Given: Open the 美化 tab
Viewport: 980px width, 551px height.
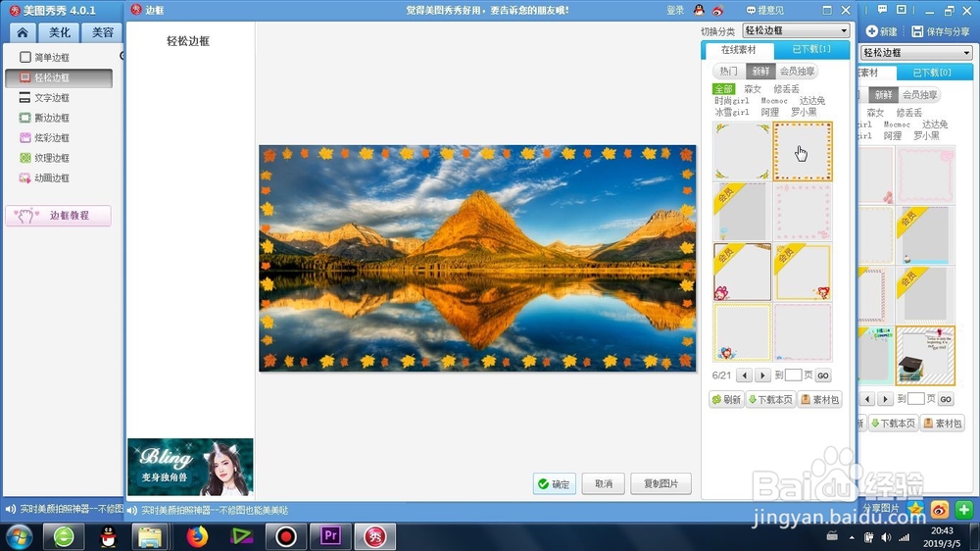Looking at the screenshot, I should pos(60,32).
